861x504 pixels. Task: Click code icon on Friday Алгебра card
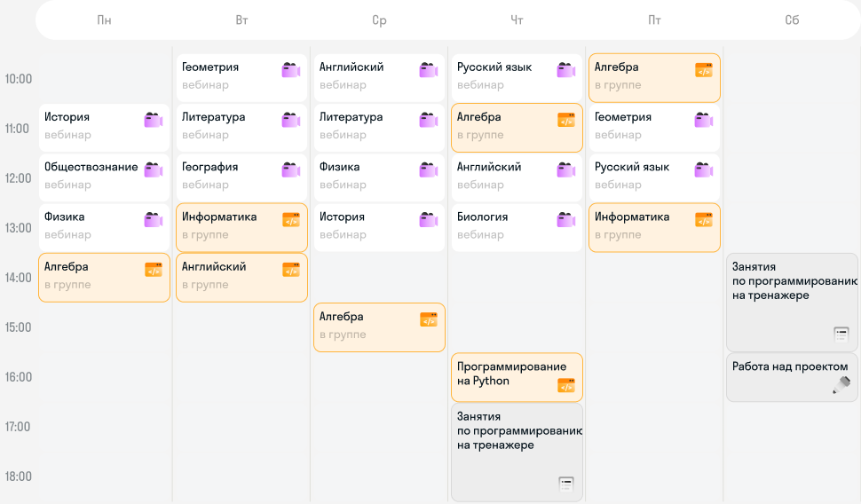[704, 70]
